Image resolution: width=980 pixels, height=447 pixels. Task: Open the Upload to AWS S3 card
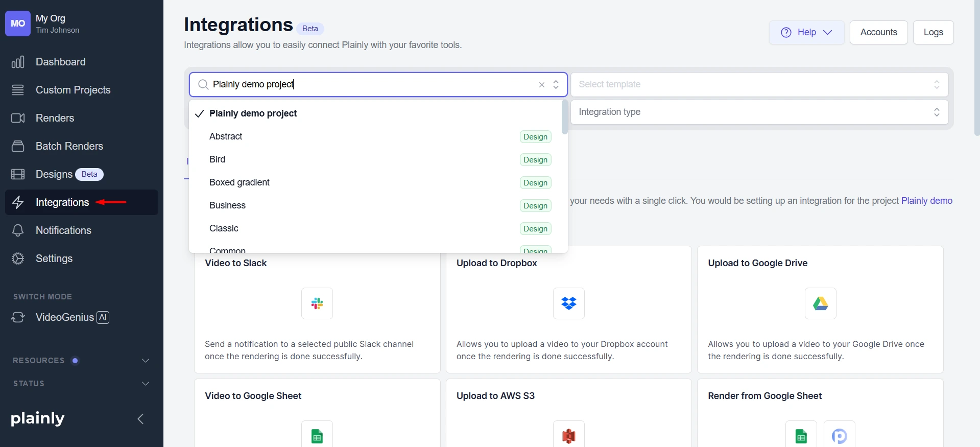coord(568,413)
